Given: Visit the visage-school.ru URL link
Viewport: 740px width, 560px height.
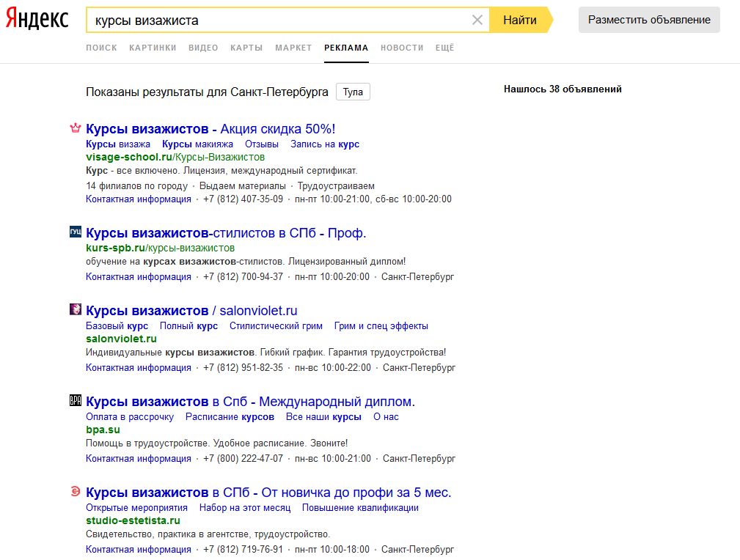Looking at the screenshot, I should (x=175, y=157).
